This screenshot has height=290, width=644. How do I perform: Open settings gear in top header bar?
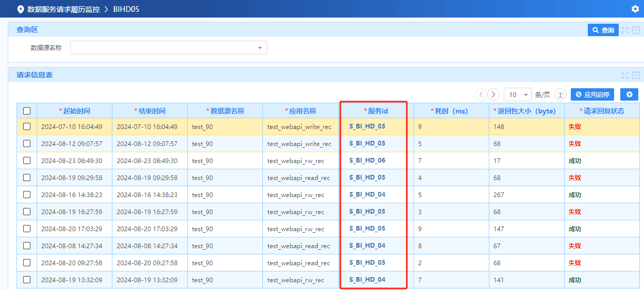pyautogui.click(x=635, y=9)
